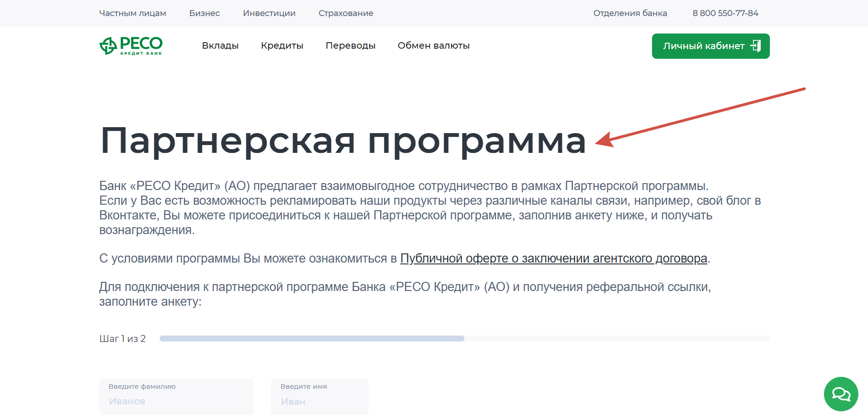Click the login door icon in Личный кабинет
The height and width of the screenshot is (420, 868).
click(x=756, y=46)
